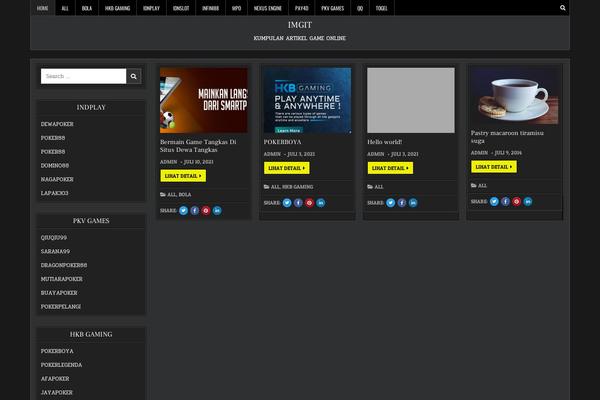
Task: Select HKB GAMING in the top menu
Action: (x=117, y=8)
